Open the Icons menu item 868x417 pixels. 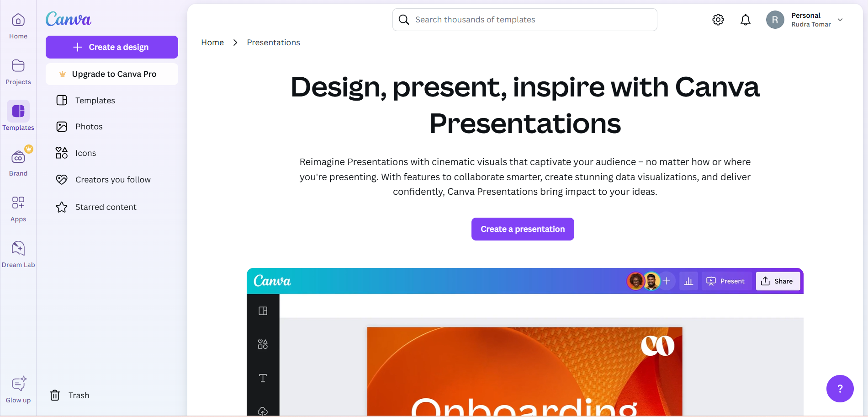pos(112,153)
